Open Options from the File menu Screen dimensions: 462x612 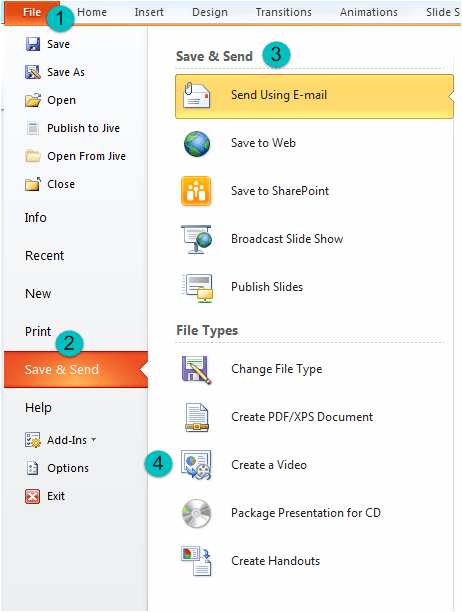[x=68, y=468]
